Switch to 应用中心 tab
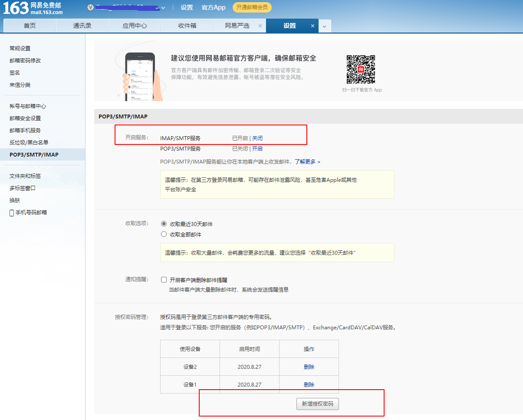Viewport: 523px width, 420px height. (x=135, y=26)
